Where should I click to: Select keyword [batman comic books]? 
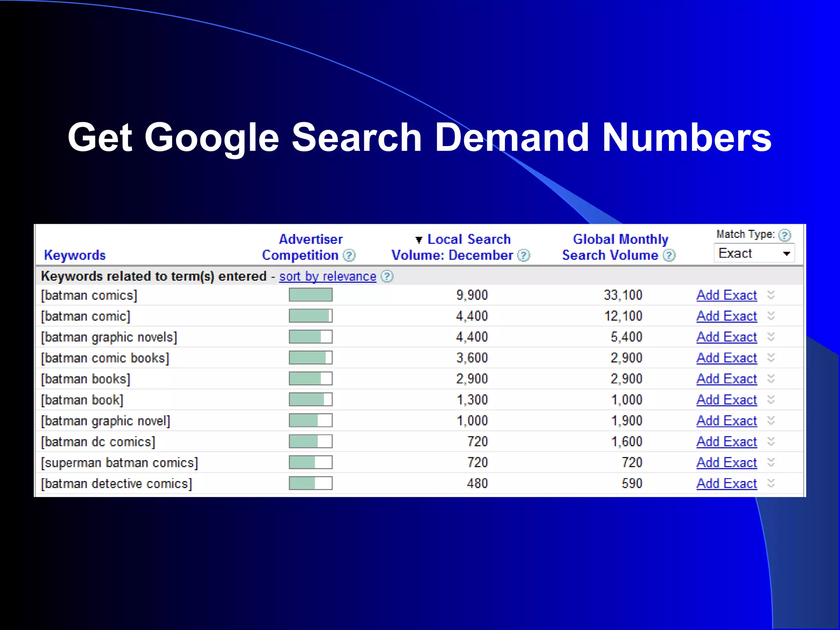pos(105,358)
